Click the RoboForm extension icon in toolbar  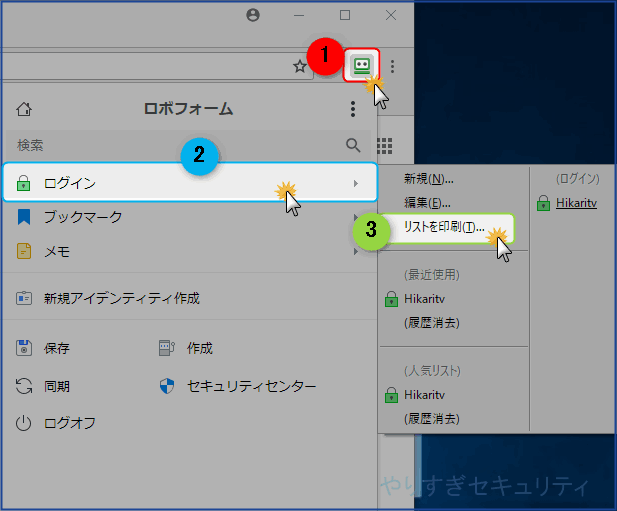coord(362,65)
